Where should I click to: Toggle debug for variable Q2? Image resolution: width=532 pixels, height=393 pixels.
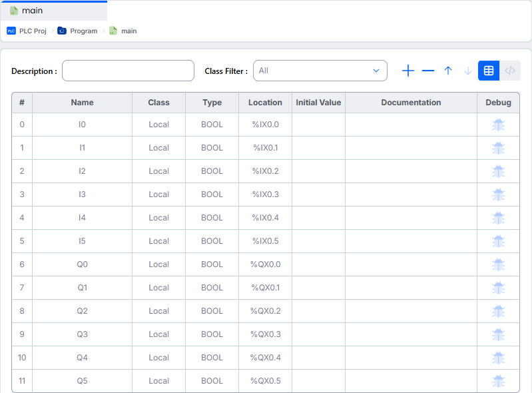498,311
